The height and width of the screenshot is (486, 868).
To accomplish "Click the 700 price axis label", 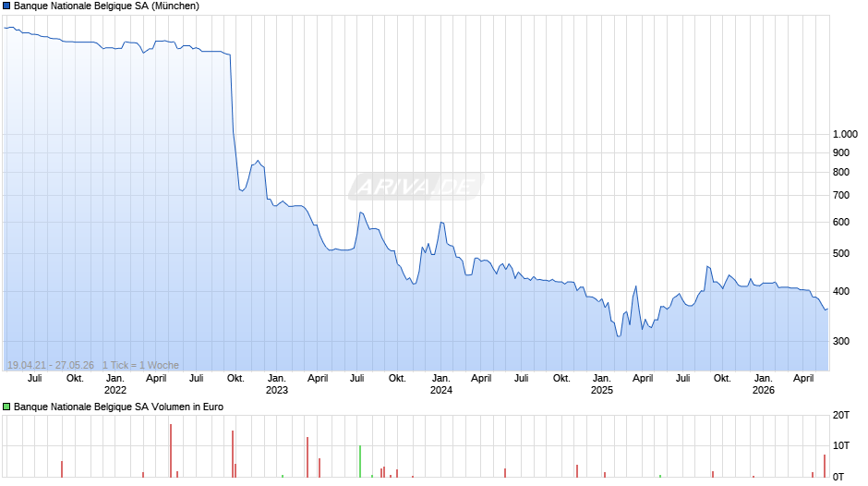I will [x=841, y=195].
